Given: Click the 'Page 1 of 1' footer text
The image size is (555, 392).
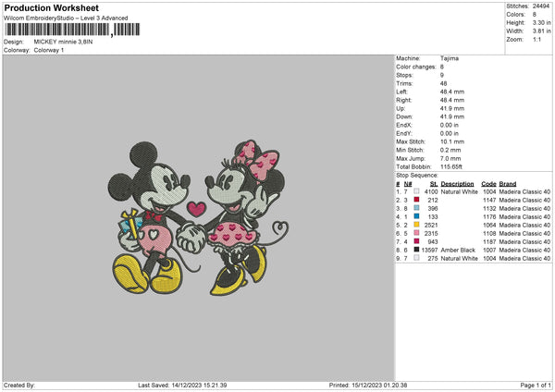Looking at the screenshot, I should [x=536, y=385].
